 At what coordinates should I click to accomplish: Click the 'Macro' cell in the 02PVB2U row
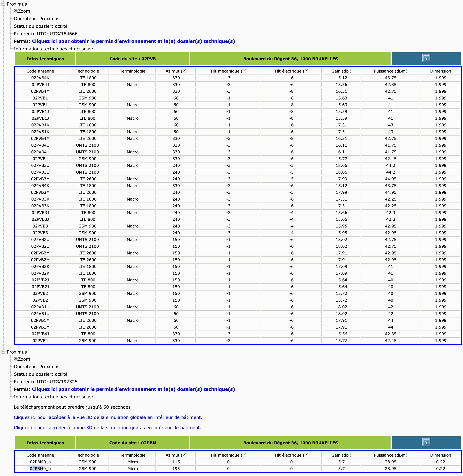click(x=132, y=239)
